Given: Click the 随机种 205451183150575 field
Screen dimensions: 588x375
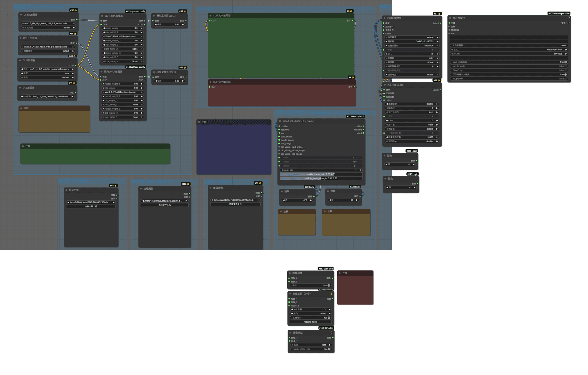Looking at the screenshot, I should click(x=412, y=41).
